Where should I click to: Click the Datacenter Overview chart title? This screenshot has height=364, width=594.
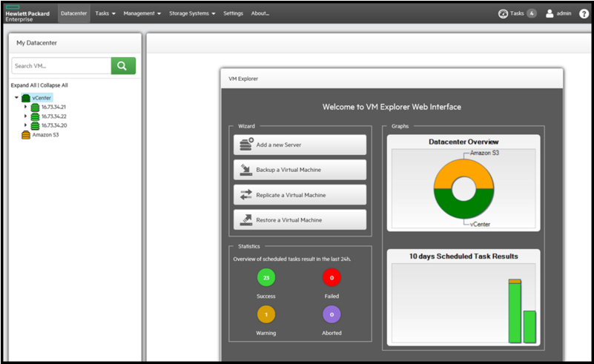[463, 142]
